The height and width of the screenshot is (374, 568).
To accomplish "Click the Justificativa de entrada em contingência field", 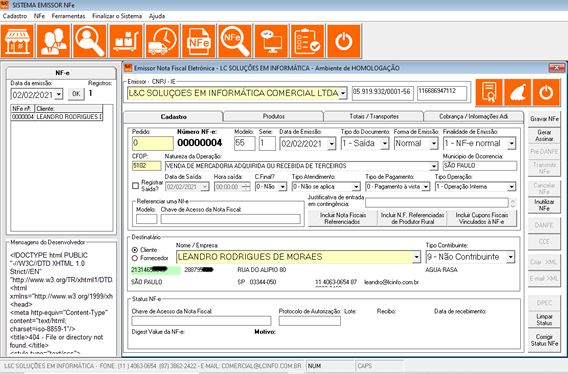I will pos(437,203).
